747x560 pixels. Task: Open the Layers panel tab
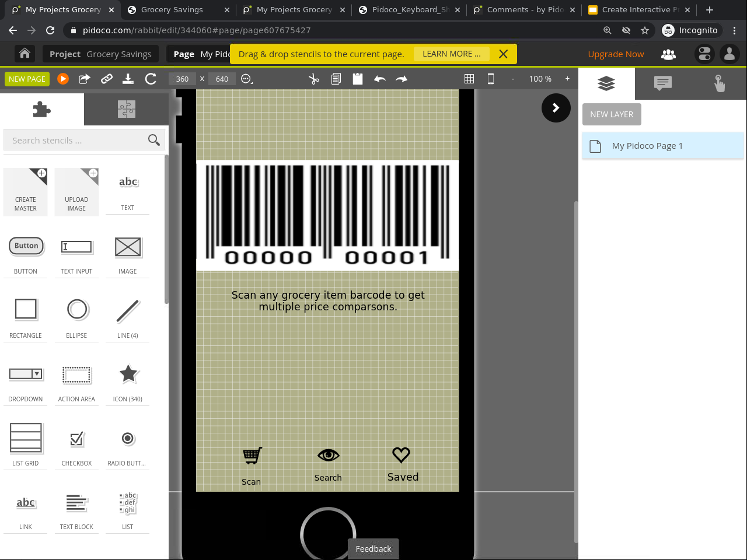coord(606,84)
